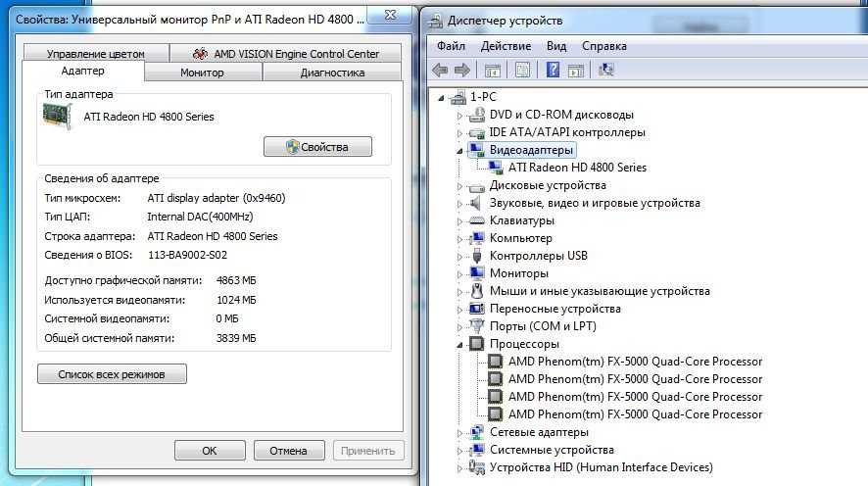Click the Системные устройства icon
The image size is (868, 486).
476,450
